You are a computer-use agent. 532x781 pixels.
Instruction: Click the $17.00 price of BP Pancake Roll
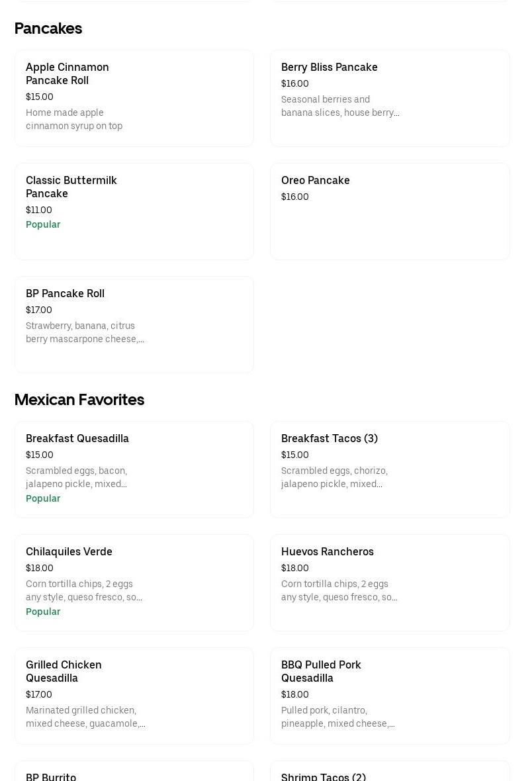click(39, 310)
